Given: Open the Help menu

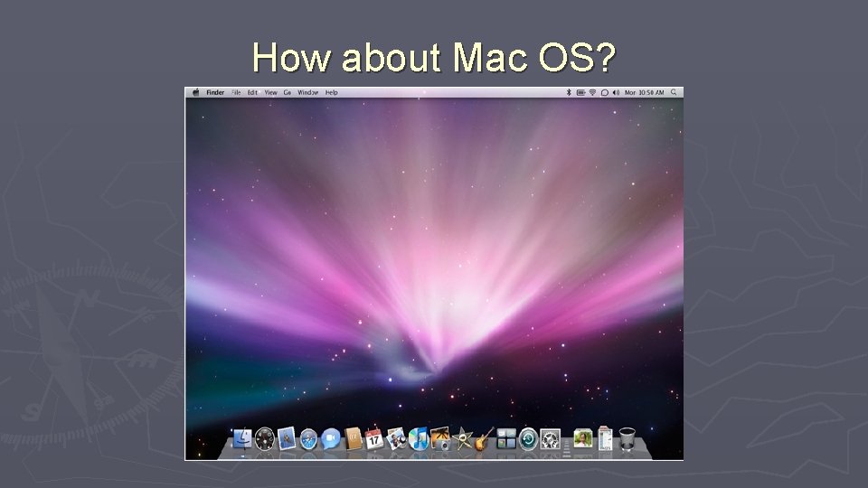Looking at the screenshot, I should tap(332, 92).
